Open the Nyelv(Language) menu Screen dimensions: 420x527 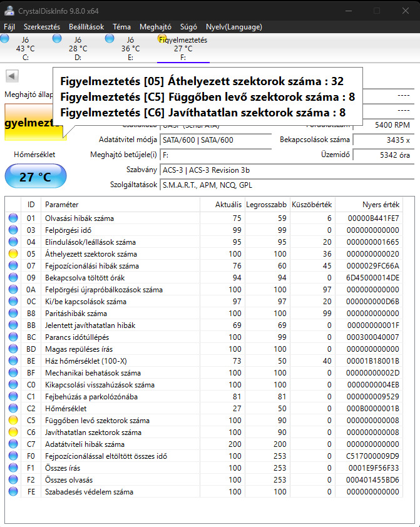234,27
